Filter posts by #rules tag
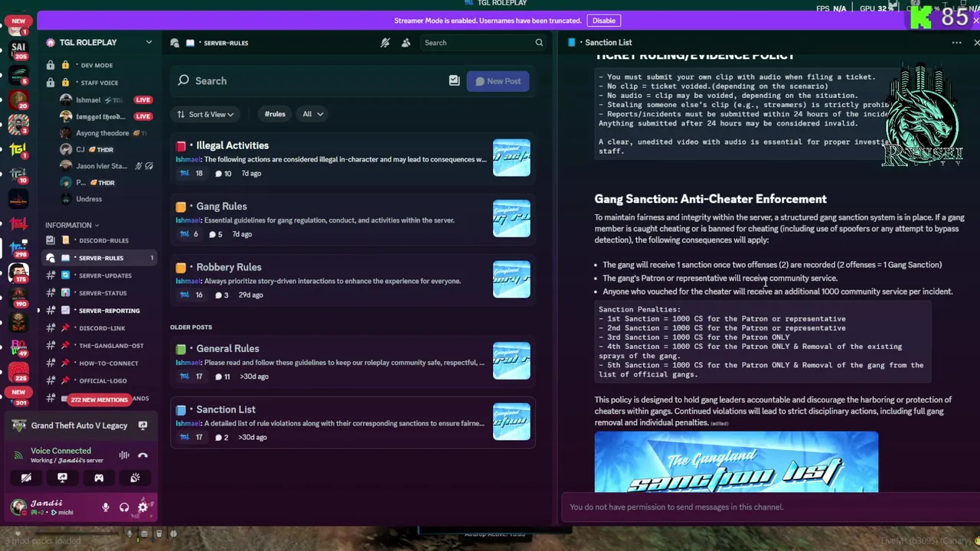980x551 pixels. [275, 114]
